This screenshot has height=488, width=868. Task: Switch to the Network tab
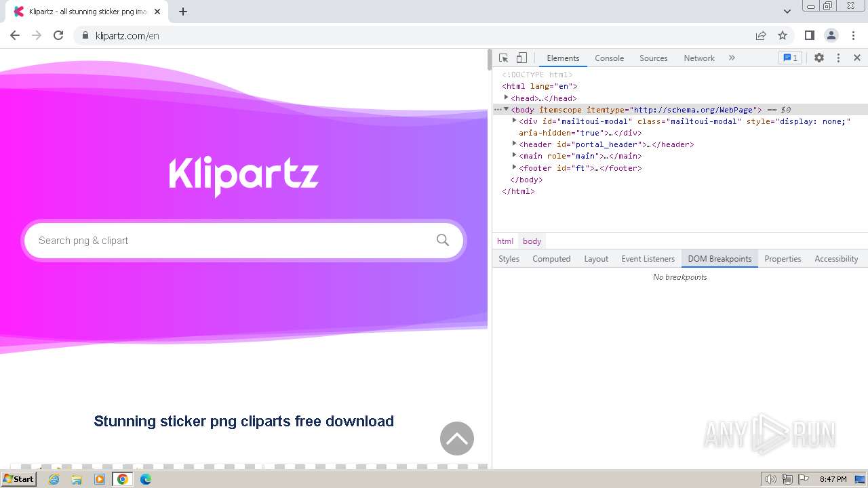tap(698, 58)
